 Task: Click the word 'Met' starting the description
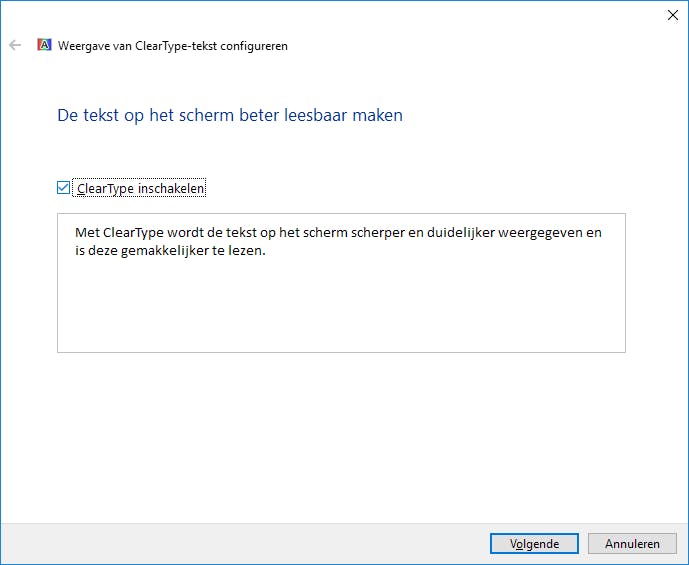pos(87,232)
